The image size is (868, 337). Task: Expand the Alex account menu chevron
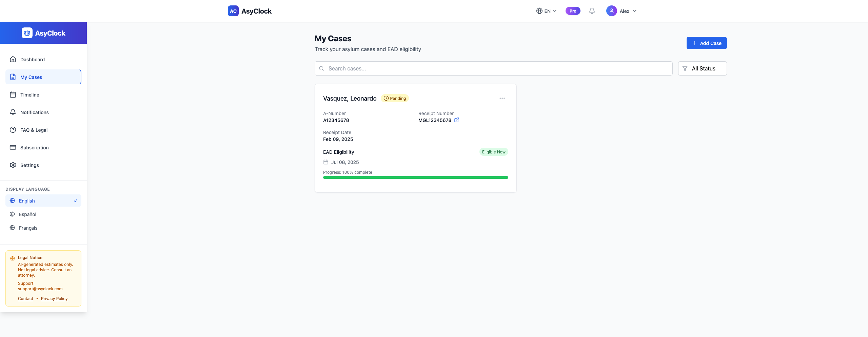pos(635,11)
